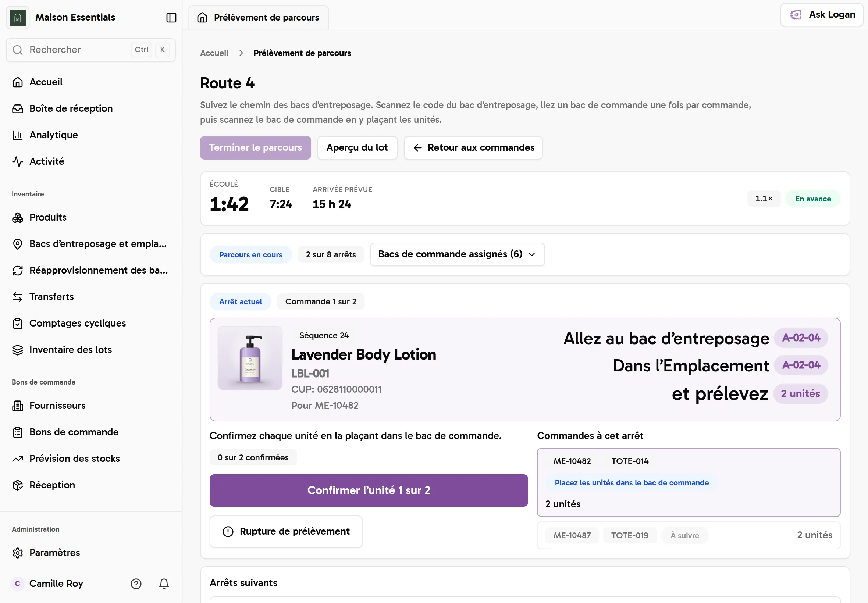Select the ME-10482 TOTE-014 order card
The image size is (868, 603).
click(x=689, y=482)
